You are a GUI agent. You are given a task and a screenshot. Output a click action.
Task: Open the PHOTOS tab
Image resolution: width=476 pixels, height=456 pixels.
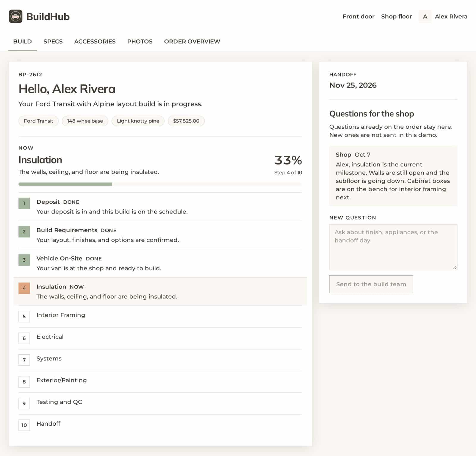[x=140, y=41]
